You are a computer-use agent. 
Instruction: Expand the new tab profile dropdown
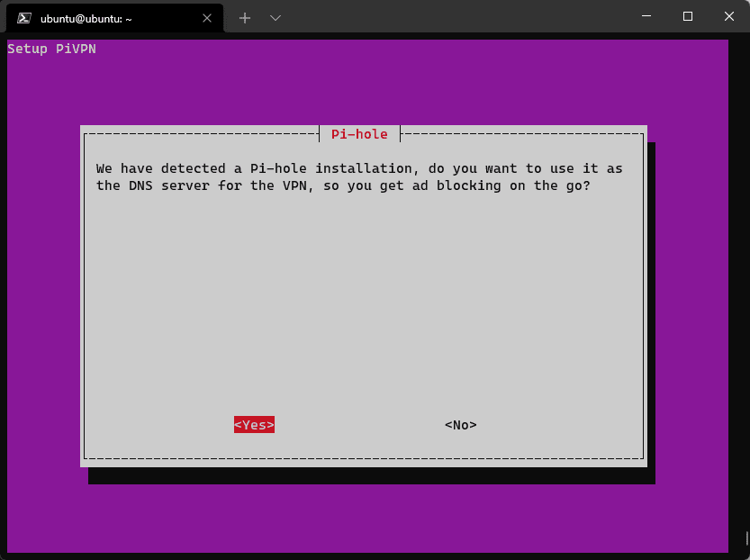(x=275, y=18)
